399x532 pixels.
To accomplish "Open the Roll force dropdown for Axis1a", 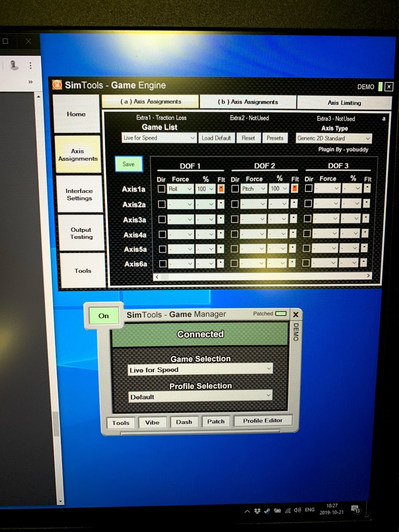I will pyautogui.click(x=180, y=189).
